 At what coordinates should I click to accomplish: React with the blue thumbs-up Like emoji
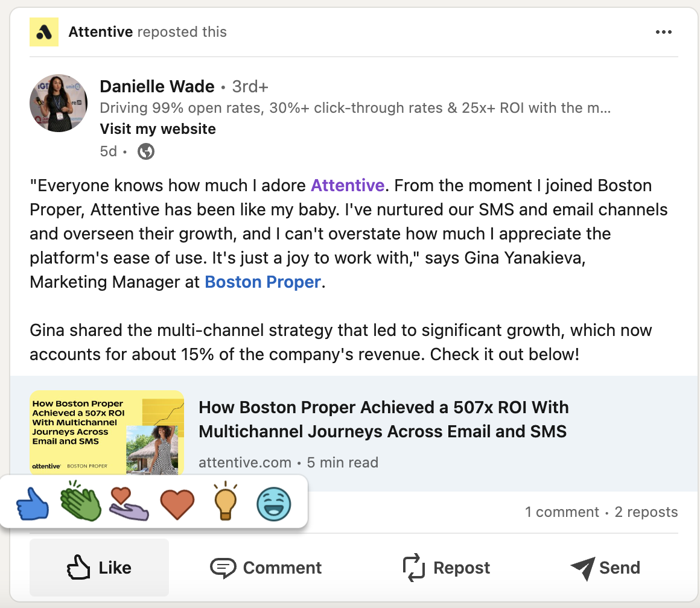(32, 504)
